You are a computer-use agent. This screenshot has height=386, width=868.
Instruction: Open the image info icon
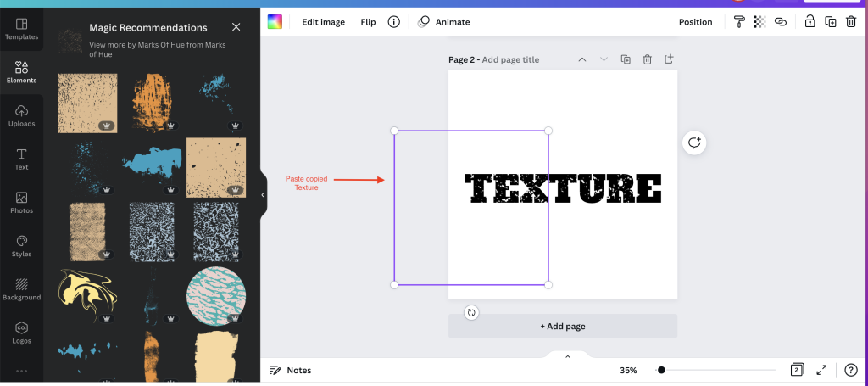pyautogui.click(x=393, y=22)
